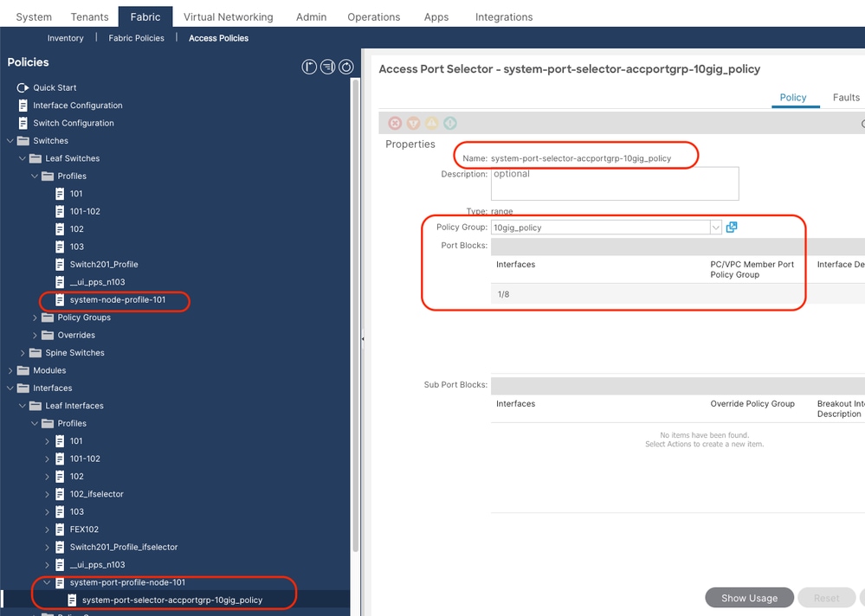Click the refresh icon in Policies header

(345, 67)
